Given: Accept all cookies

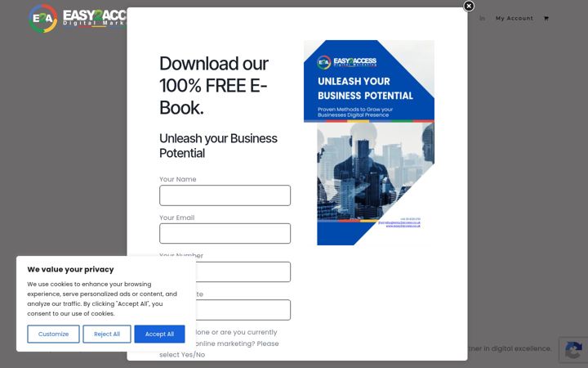Looking at the screenshot, I should click(159, 334).
